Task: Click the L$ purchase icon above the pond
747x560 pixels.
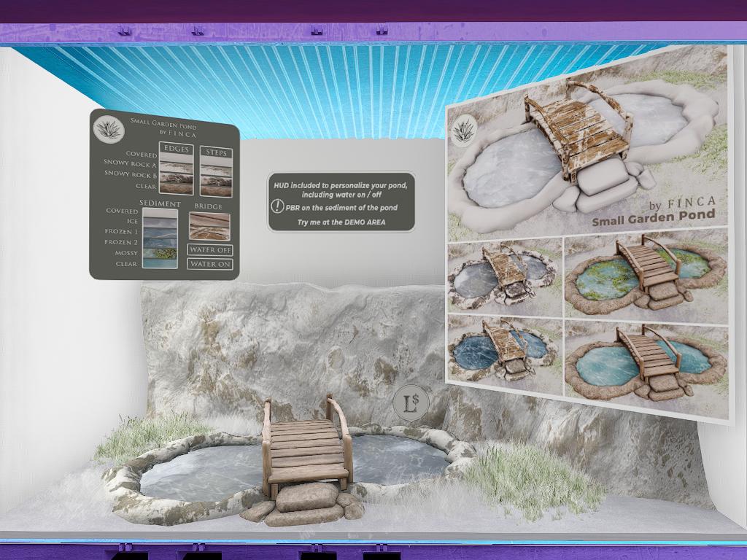Action: point(409,403)
